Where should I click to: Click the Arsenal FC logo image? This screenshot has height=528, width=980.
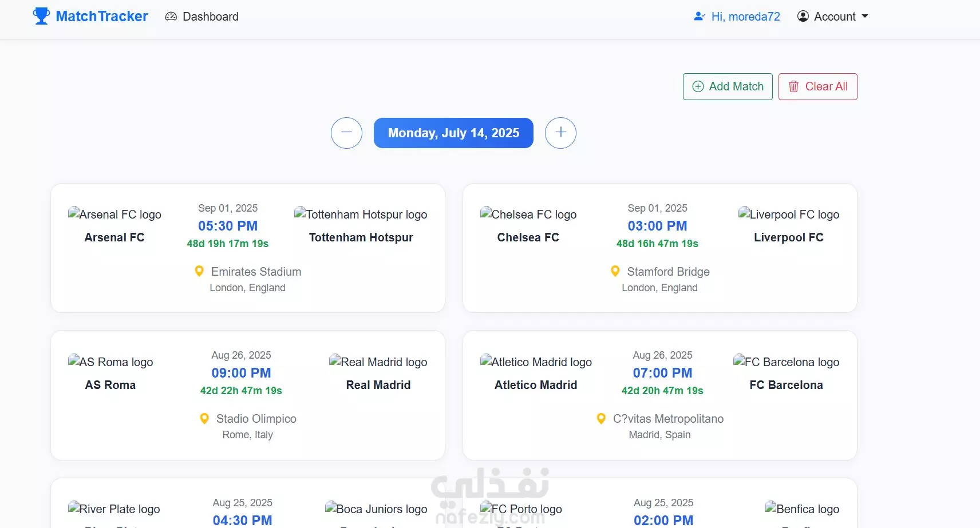coord(114,215)
